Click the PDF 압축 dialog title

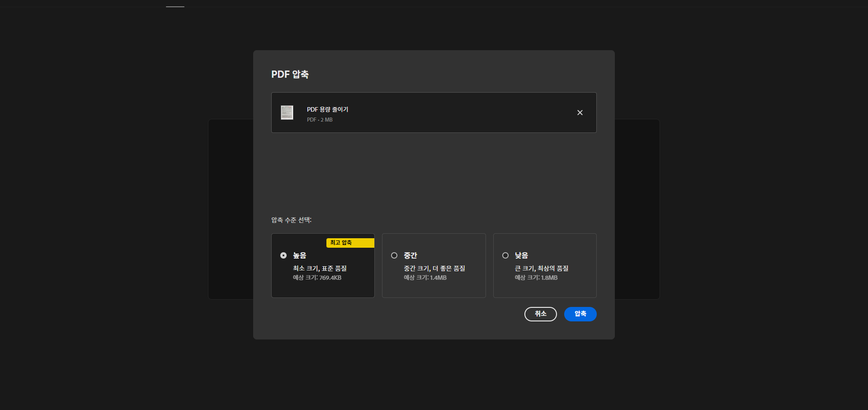[x=290, y=74]
